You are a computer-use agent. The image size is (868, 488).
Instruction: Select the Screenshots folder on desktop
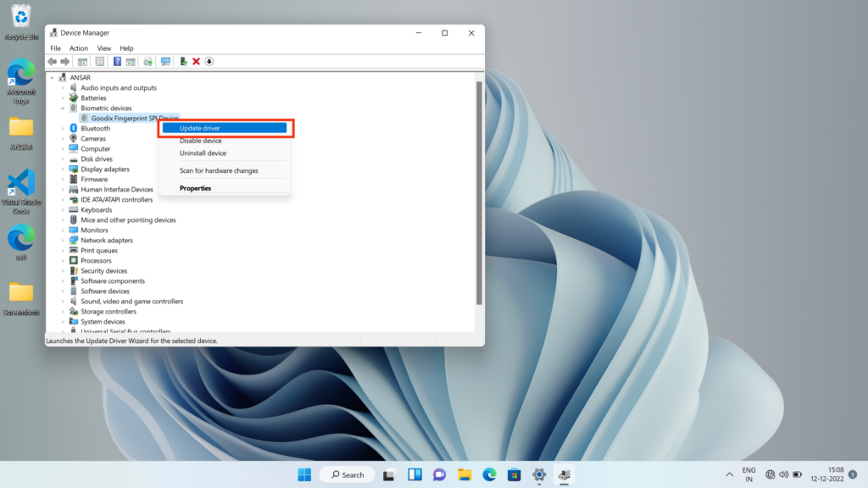pyautogui.click(x=21, y=299)
